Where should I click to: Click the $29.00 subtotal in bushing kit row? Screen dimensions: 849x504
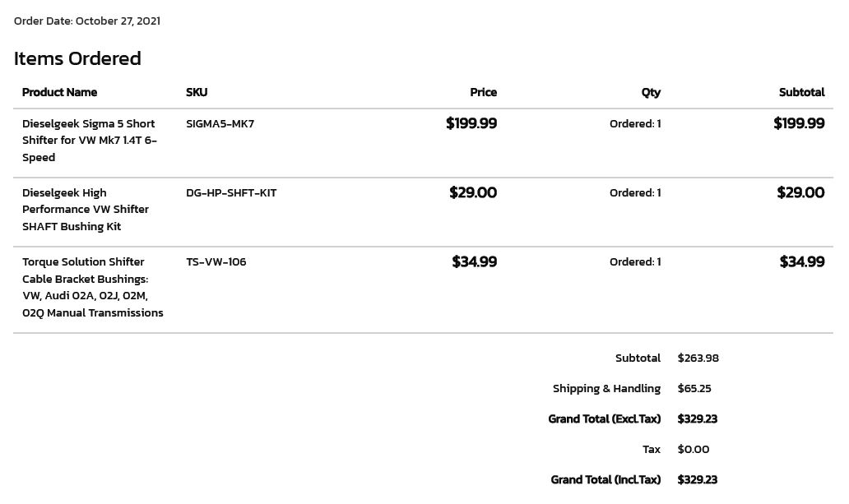pyautogui.click(x=800, y=192)
